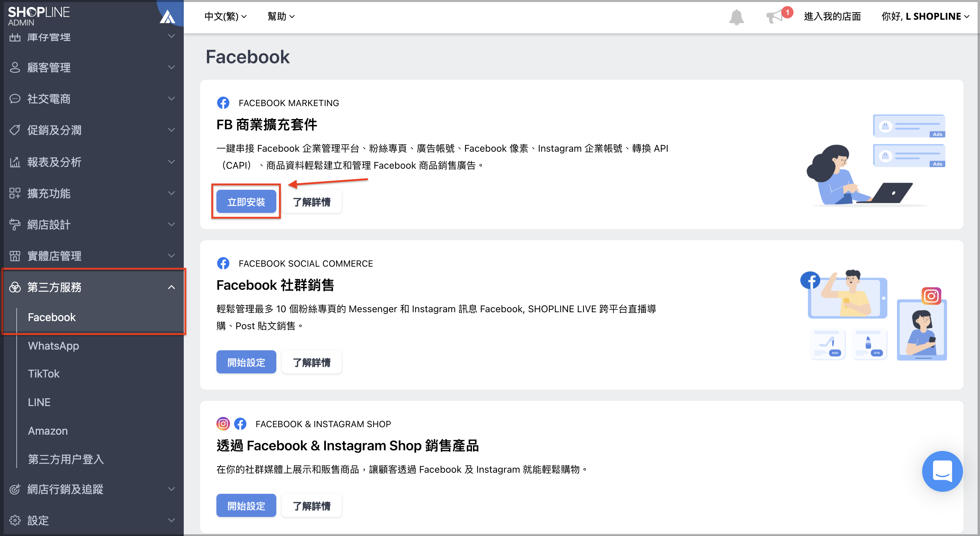
Task: Open the announcements megaphone with badge
Action: [775, 17]
